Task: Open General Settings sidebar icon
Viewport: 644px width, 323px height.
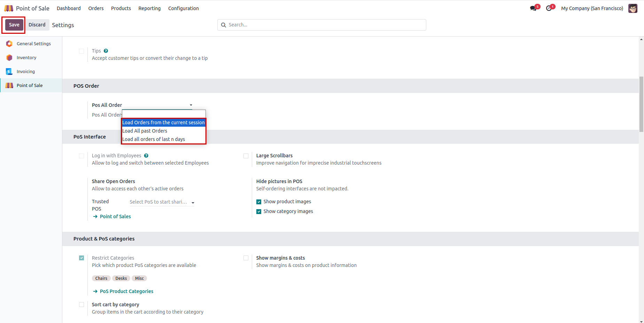Action: (9, 44)
